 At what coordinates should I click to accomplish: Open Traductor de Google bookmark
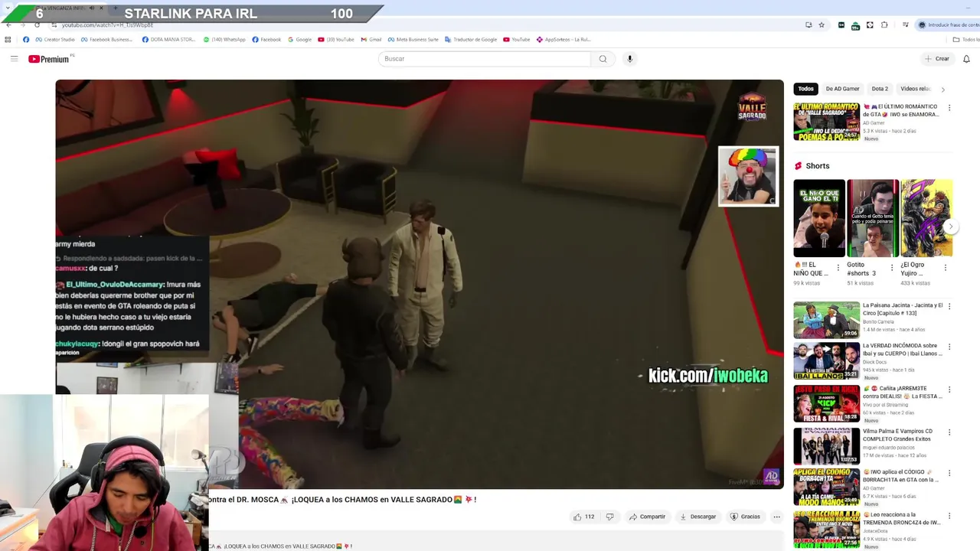pos(471,40)
